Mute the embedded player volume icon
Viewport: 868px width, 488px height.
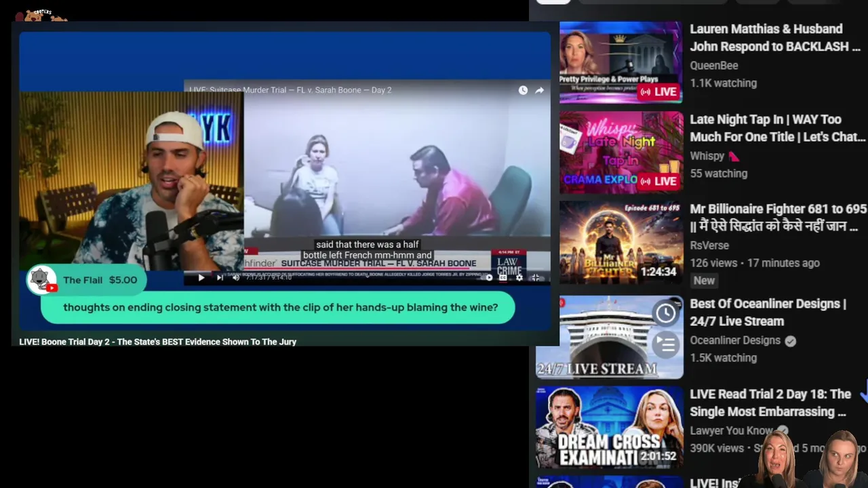pos(236,277)
